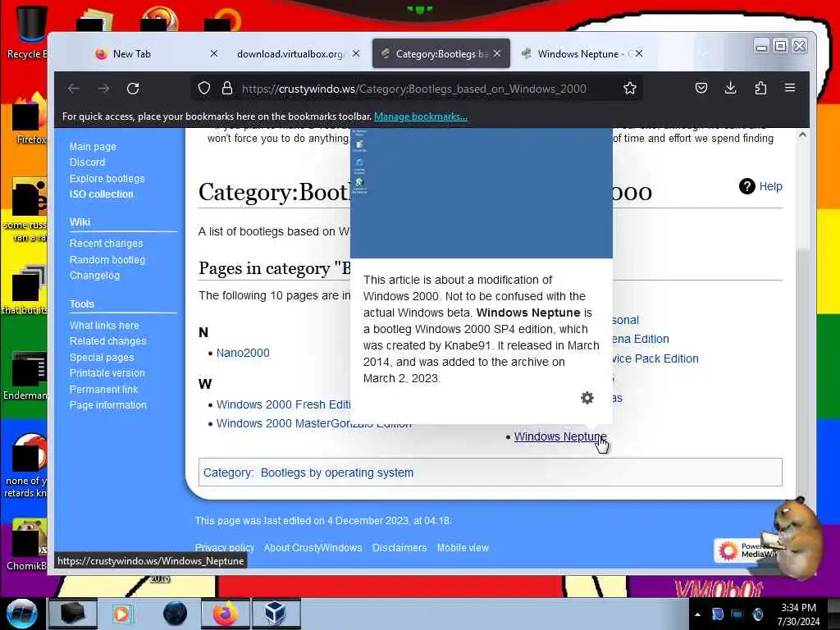Image resolution: width=840 pixels, height=630 pixels.
Task: Click the page vertical scrollbar up arrow
Action: coord(802,135)
